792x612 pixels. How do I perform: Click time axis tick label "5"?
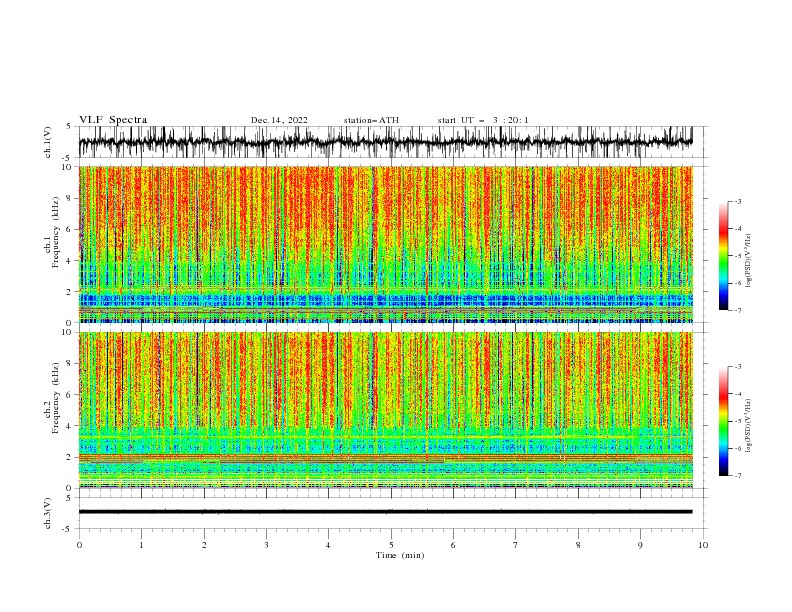click(x=391, y=545)
